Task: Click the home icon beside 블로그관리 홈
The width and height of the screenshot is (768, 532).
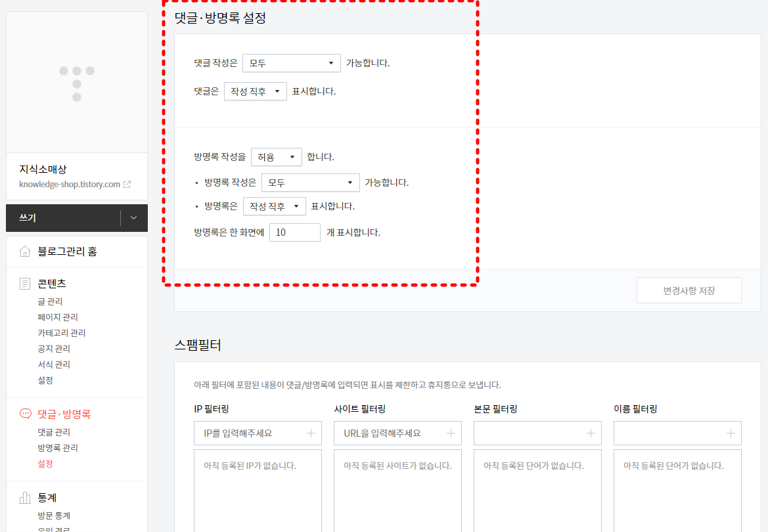Action: [x=26, y=251]
